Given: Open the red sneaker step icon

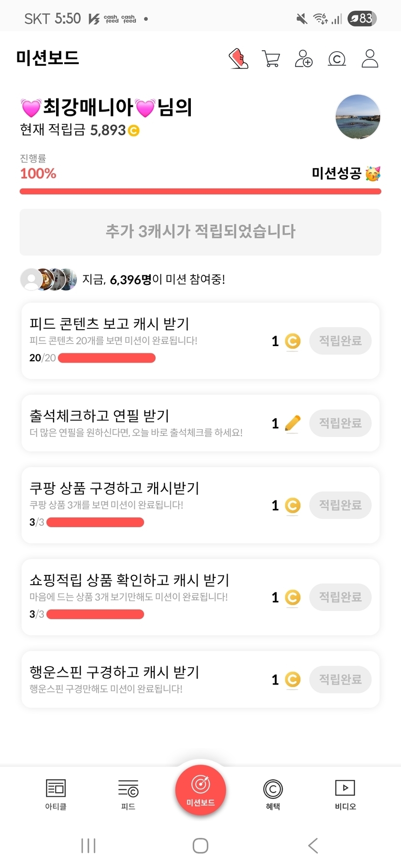Looking at the screenshot, I should click(238, 59).
